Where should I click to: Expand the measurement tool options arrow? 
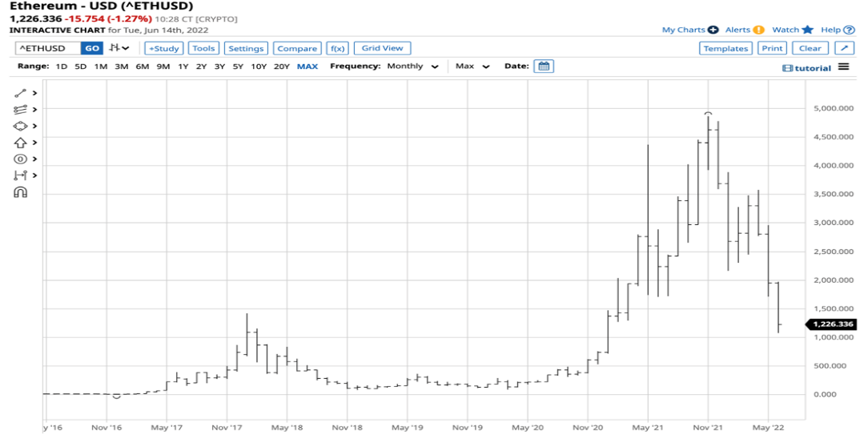(35, 175)
